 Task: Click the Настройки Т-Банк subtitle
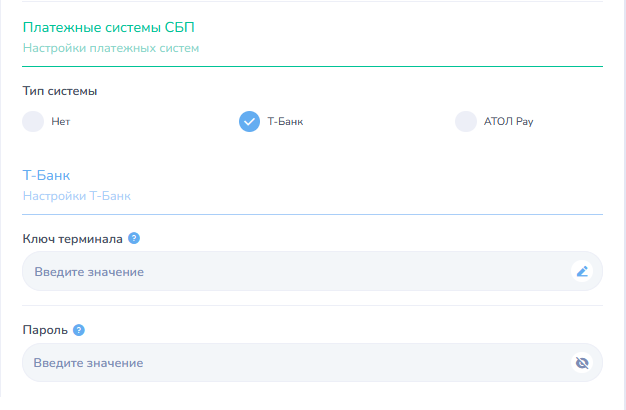point(77,196)
